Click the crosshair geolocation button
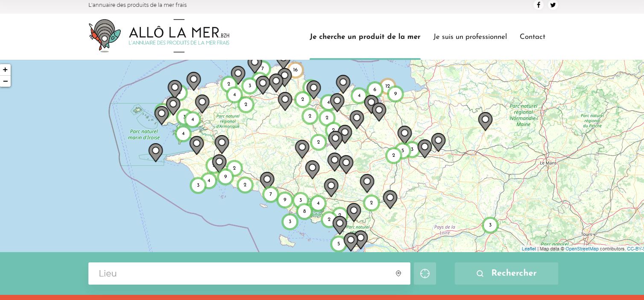The width and height of the screenshot is (644, 300). click(424, 274)
